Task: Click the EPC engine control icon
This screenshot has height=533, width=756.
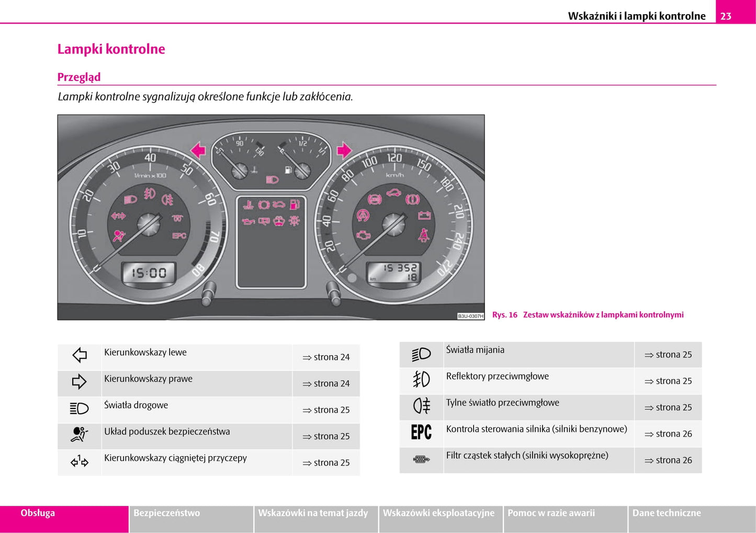Action: tap(421, 433)
